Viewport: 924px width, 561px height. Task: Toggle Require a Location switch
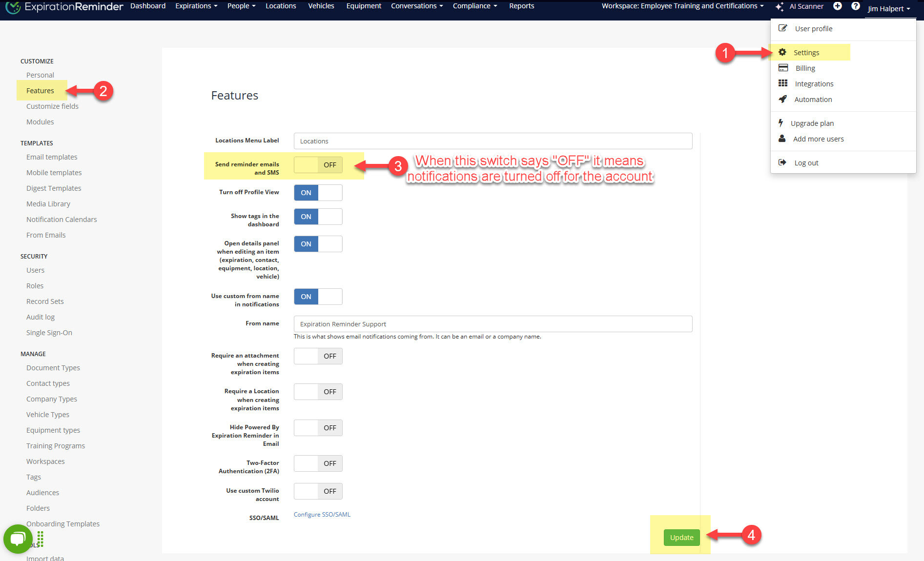[318, 392]
